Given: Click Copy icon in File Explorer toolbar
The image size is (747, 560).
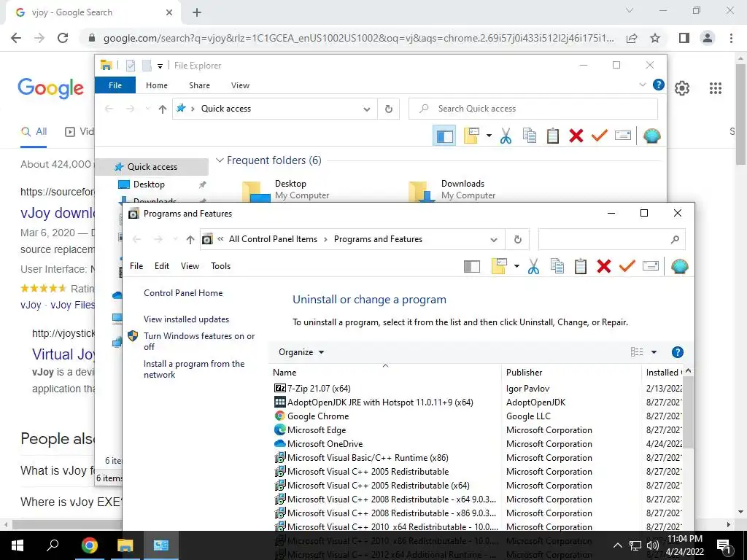Looking at the screenshot, I should point(530,136).
